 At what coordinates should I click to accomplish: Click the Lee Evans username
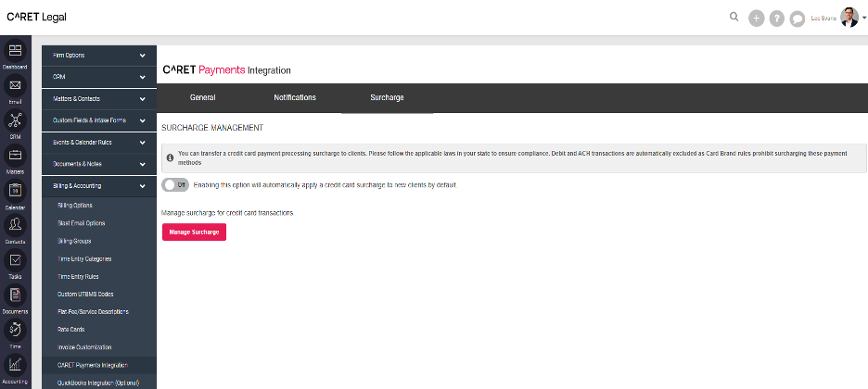(823, 19)
